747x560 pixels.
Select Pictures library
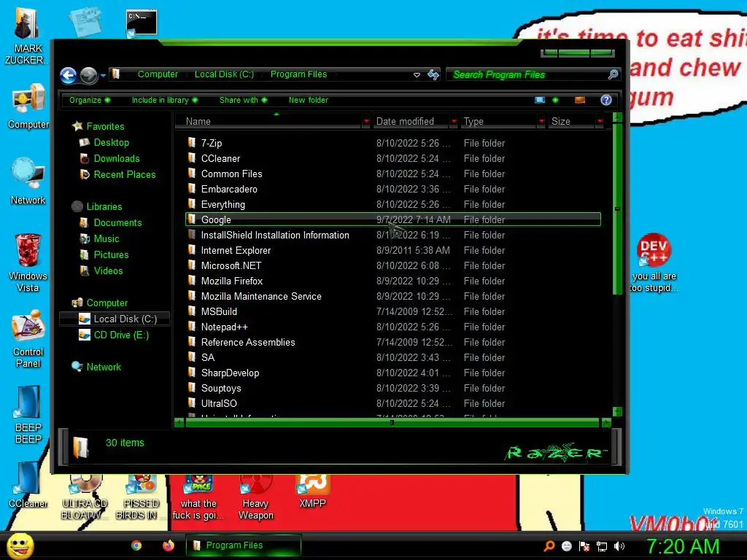(111, 254)
